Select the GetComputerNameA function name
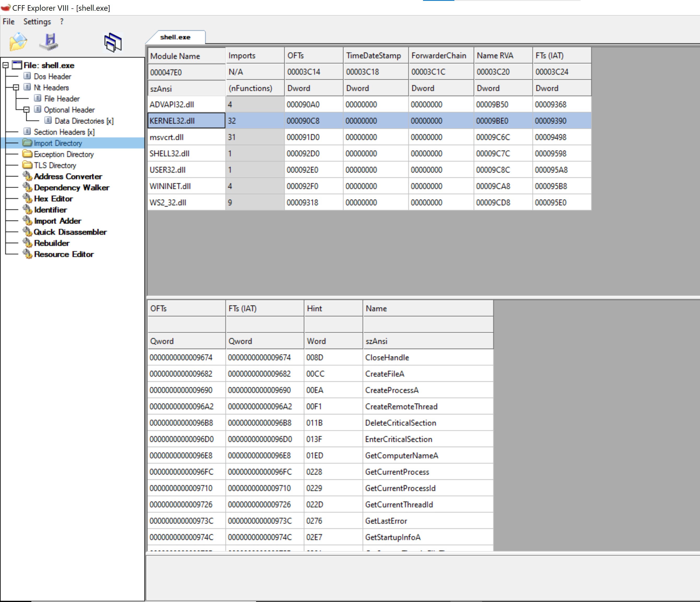The image size is (700, 602). [402, 456]
